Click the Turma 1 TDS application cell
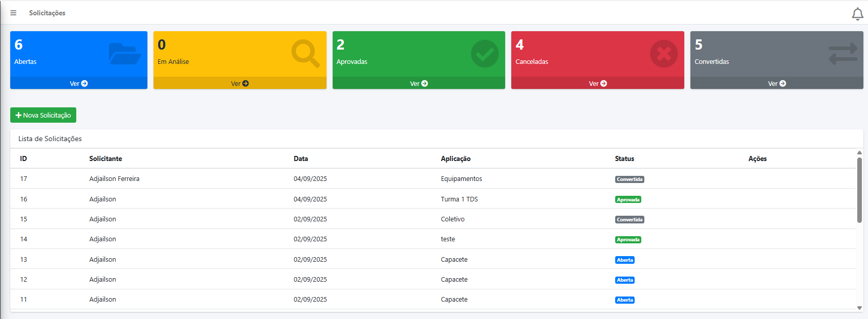The height and width of the screenshot is (319, 868). click(459, 199)
